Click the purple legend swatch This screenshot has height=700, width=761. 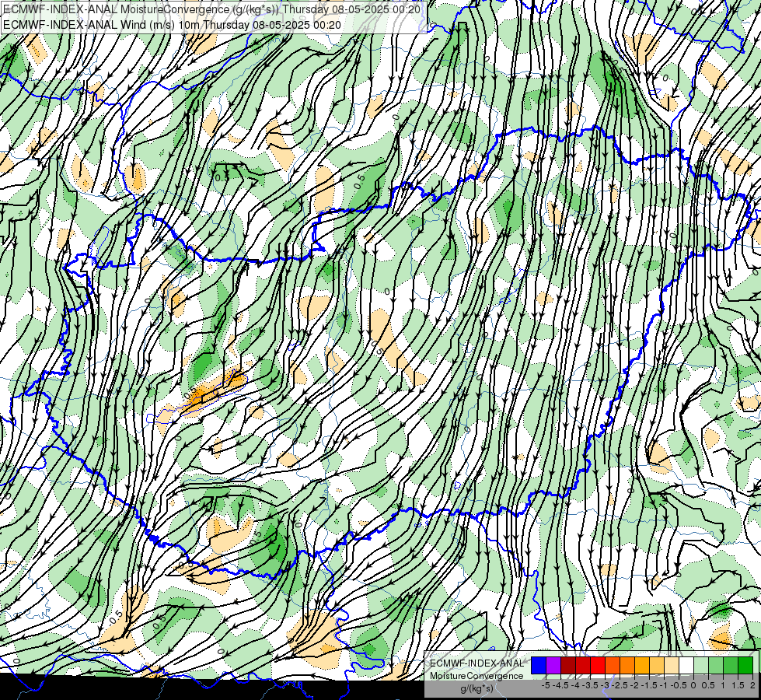click(553, 665)
